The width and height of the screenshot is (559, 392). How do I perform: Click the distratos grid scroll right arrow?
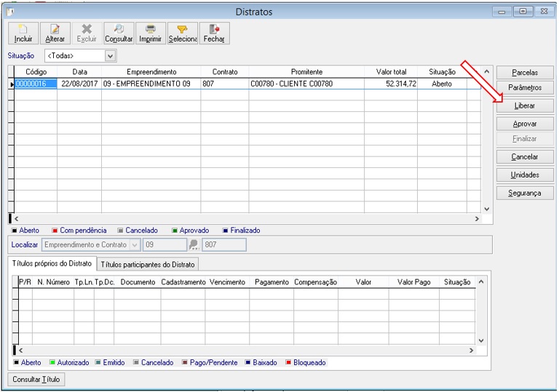point(477,219)
